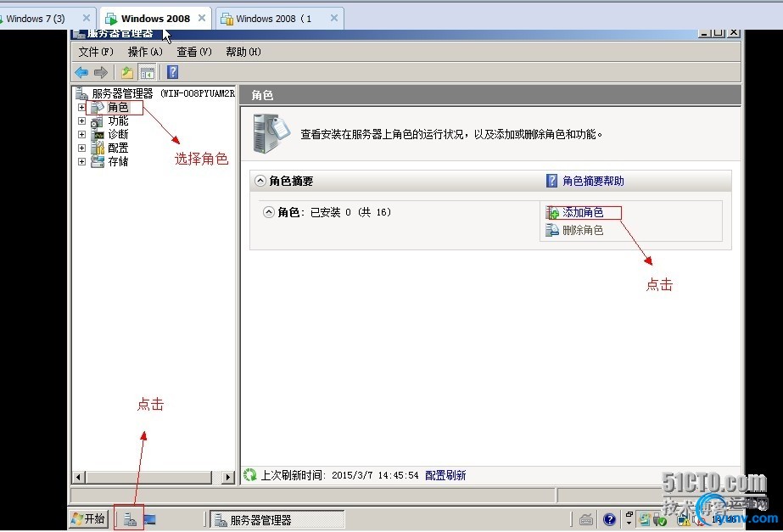Click the 配置 configuration icon in the tree
783x532 pixels.
pyautogui.click(x=98, y=148)
